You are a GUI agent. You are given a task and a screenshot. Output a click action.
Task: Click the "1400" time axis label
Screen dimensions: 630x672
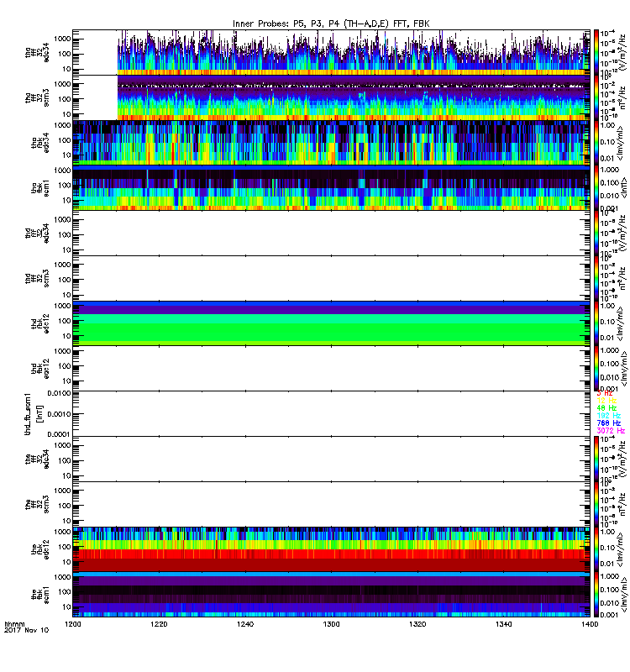pos(590,624)
